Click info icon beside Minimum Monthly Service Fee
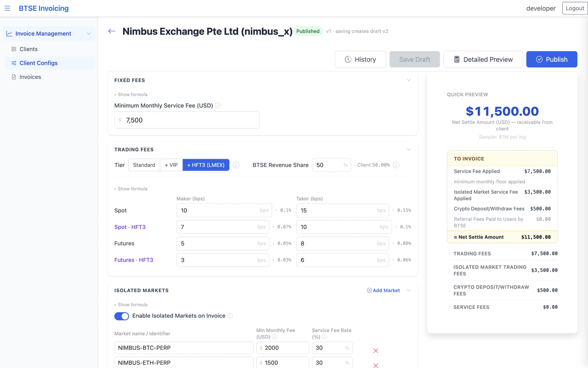This screenshot has width=588, height=368. click(218, 105)
